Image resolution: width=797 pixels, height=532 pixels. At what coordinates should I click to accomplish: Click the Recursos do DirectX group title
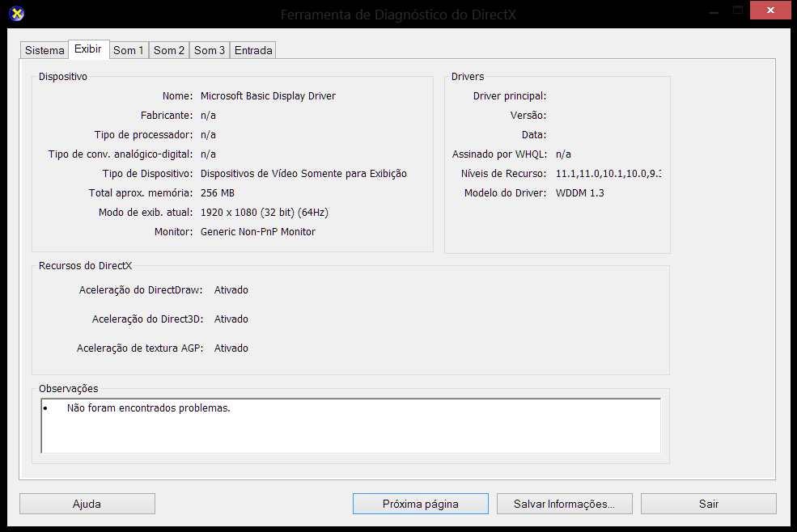86,266
